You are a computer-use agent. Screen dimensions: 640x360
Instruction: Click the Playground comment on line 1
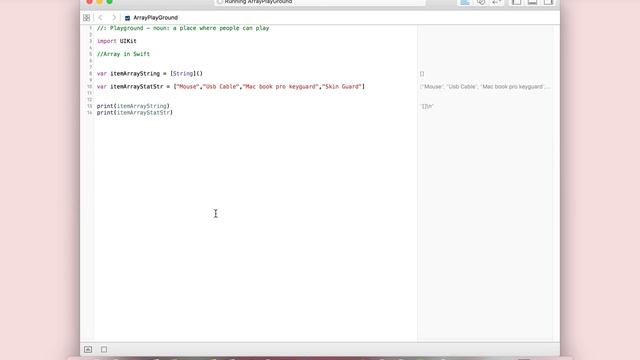[x=183, y=28]
